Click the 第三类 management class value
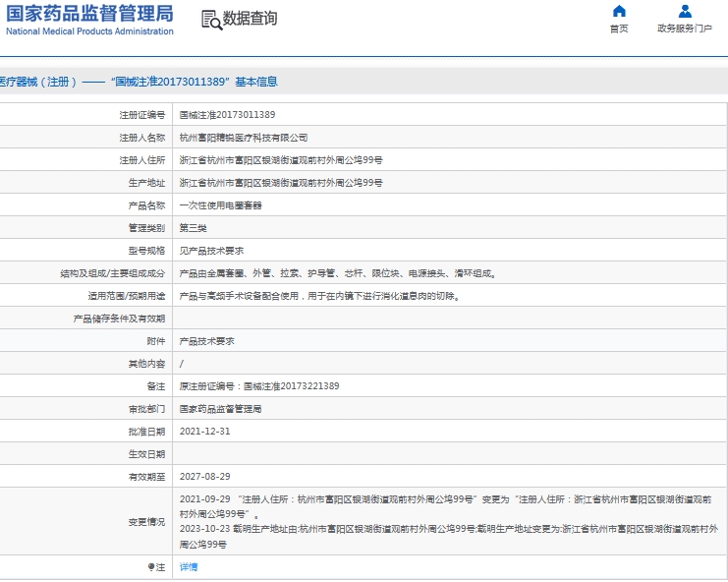 tap(194, 228)
